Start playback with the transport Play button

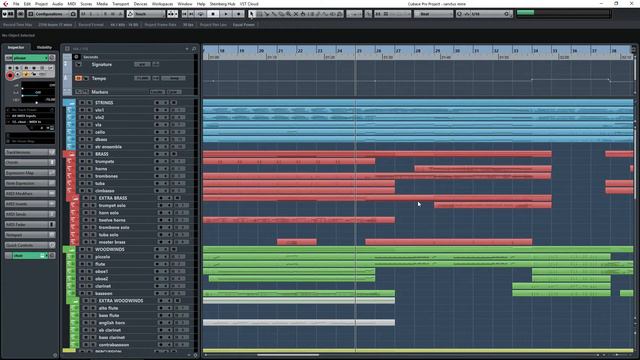coord(226,14)
